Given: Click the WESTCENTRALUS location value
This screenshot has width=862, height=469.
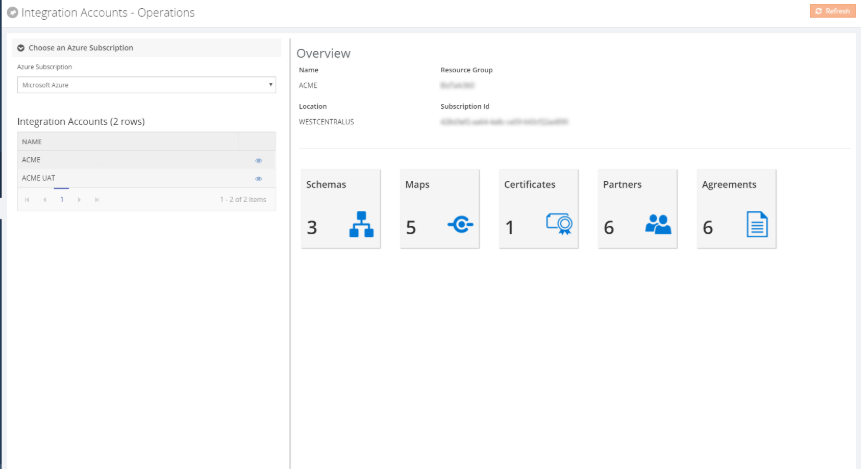Looking at the screenshot, I should [x=327, y=122].
